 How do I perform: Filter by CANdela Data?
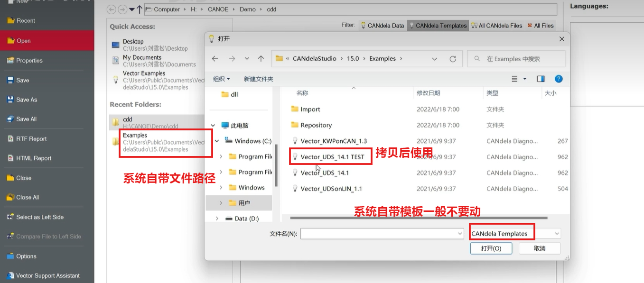point(382,26)
